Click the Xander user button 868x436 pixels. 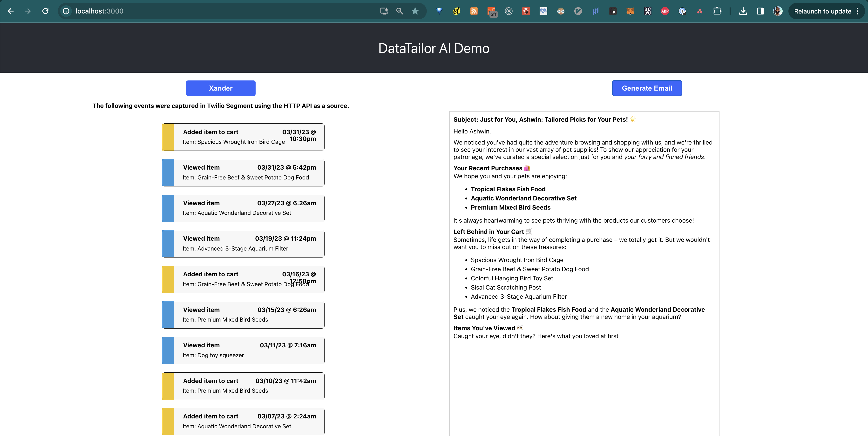221,88
